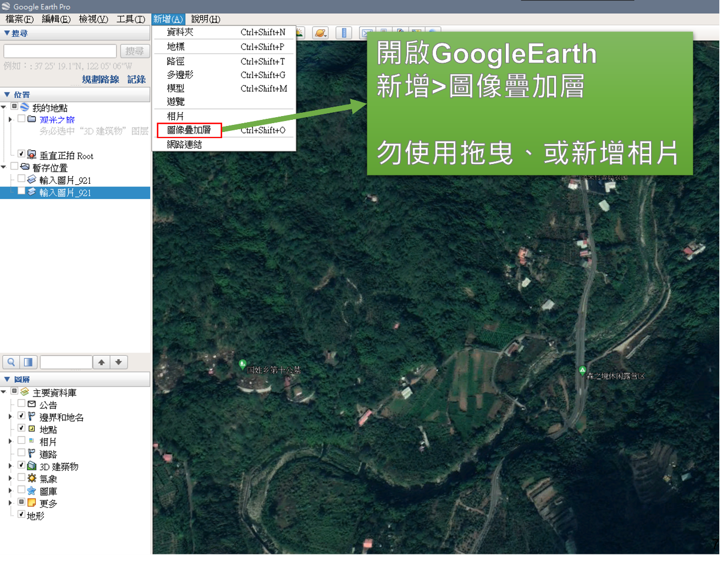The height and width of the screenshot is (561, 728).
Task: Choose 網路連結 from the 新增 menu
Action: (224, 145)
